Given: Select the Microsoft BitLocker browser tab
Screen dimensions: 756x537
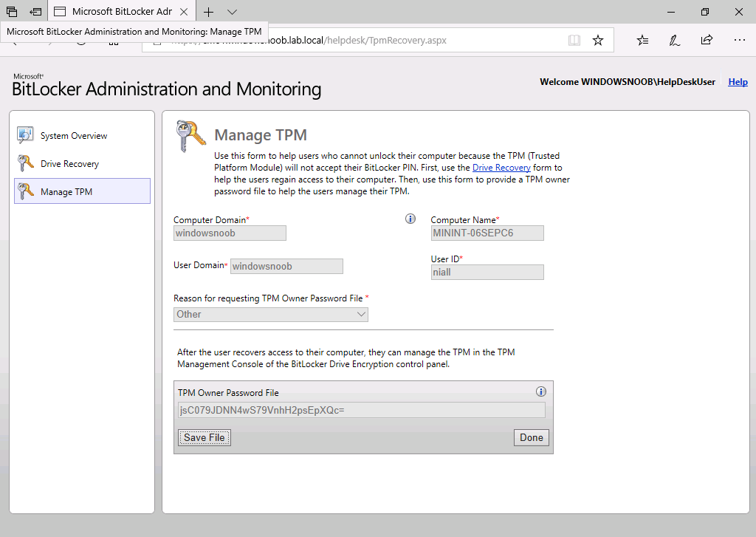Looking at the screenshot, I should coord(122,12).
